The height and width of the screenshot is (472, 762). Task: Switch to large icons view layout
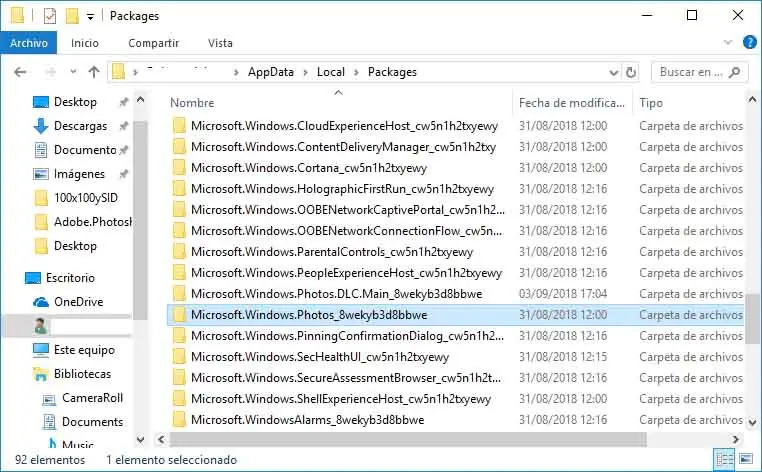[x=744, y=460]
